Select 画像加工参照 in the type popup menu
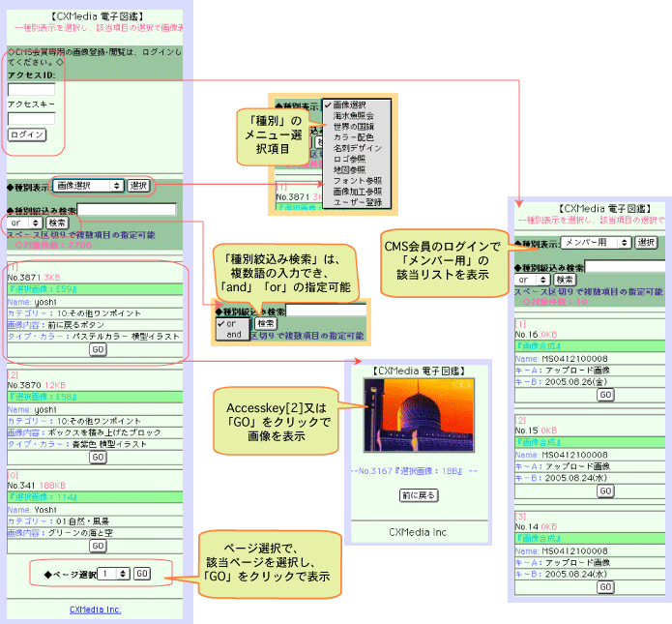The width and height of the screenshot is (672, 624). coord(357,192)
